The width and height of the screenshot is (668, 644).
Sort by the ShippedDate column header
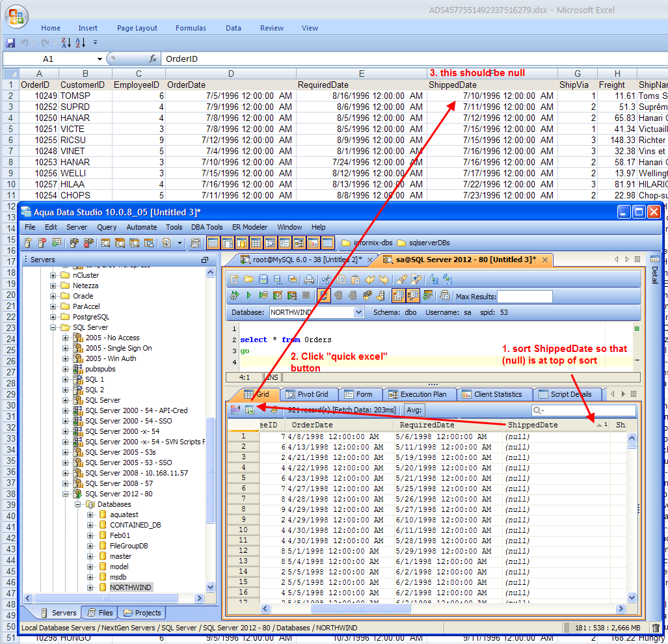(x=556, y=425)
